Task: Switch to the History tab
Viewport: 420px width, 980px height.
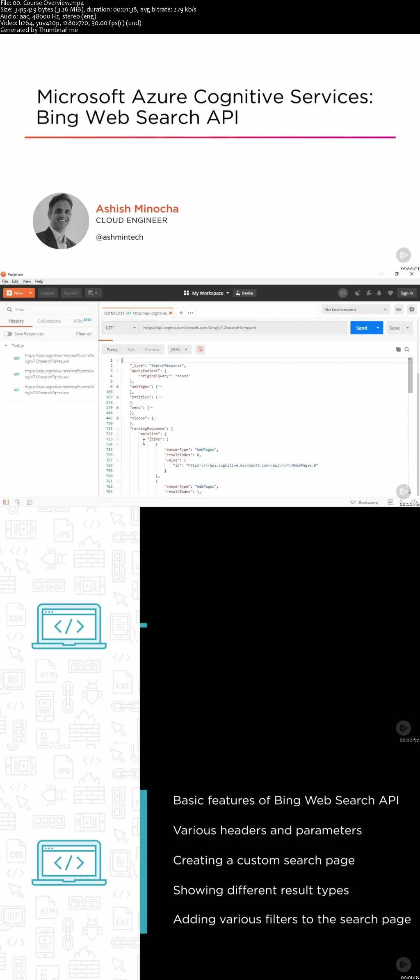Action: pyautogui.click(x=16, y=321)
